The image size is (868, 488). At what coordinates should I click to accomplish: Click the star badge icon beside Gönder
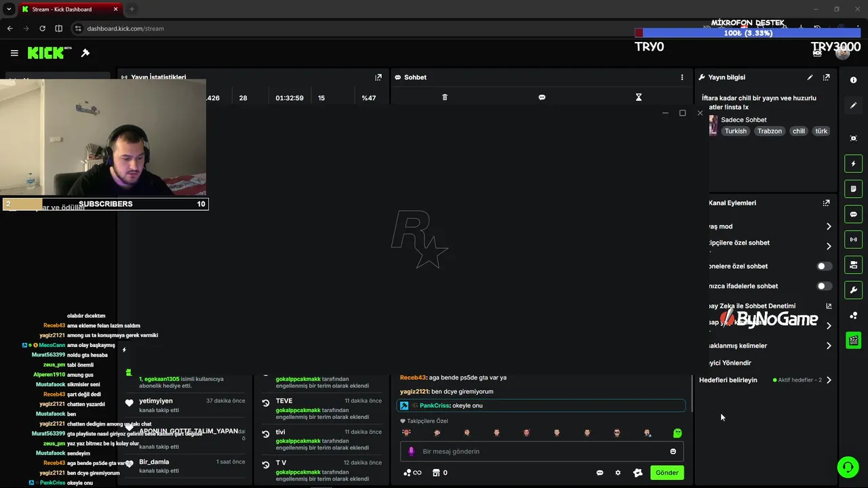pyautogui.click(x=637, y=472)
